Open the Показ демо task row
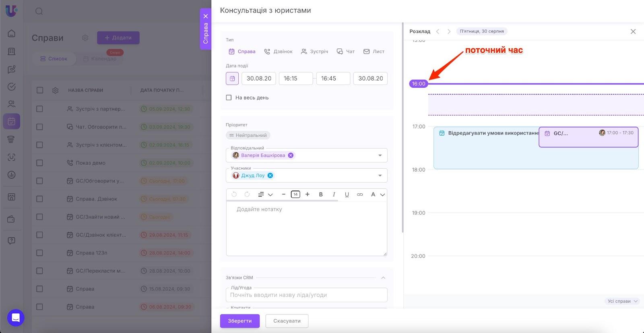Screen dimensions: 644x333 (x=91, y=163)
